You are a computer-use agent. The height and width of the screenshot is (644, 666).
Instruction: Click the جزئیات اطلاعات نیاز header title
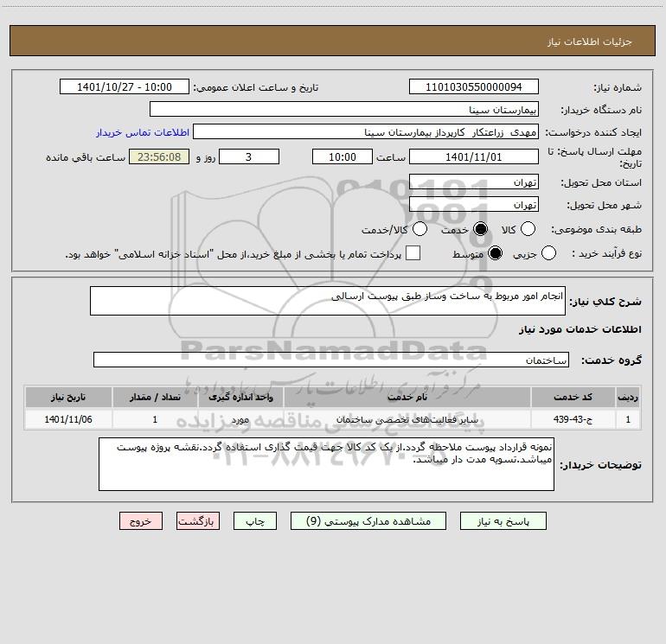point(590,41)
